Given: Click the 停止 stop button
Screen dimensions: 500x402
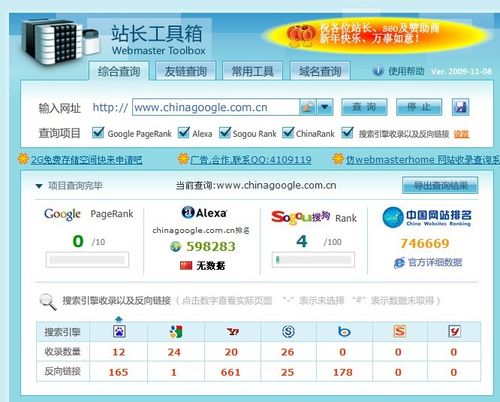Looking at the screenshot, I should 419,107.
